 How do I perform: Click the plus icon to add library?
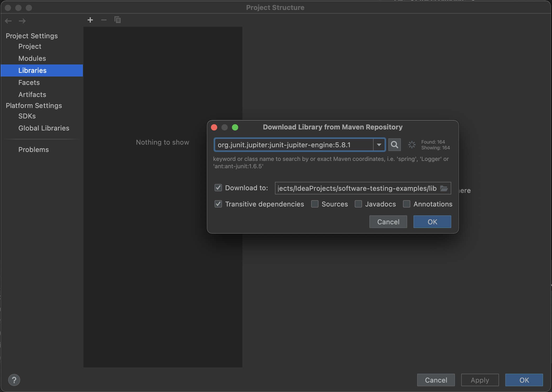point(90,20)
